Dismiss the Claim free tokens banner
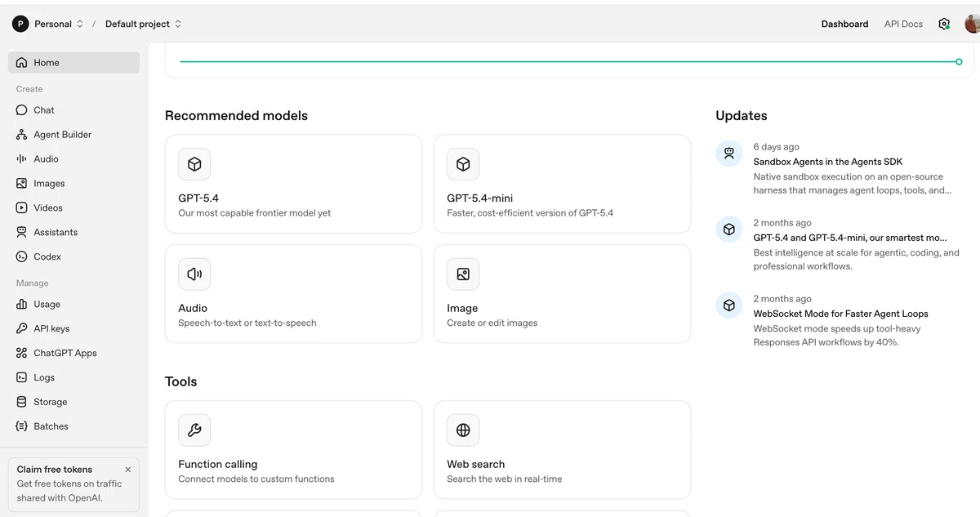 coord(127,470)
